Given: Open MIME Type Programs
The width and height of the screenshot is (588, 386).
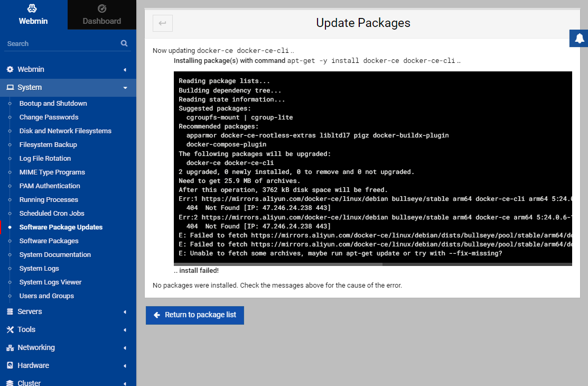Looking at the screenshot, I should coord(52,172).
